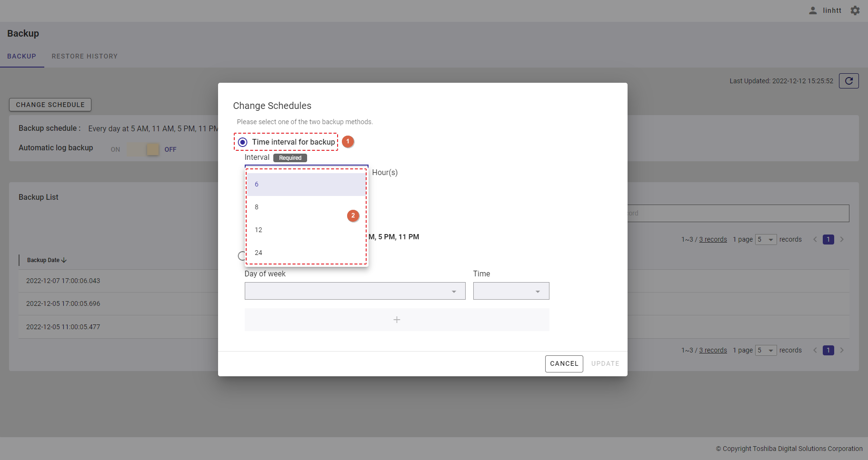Open the Day of week dropdown

pos(355,291)
